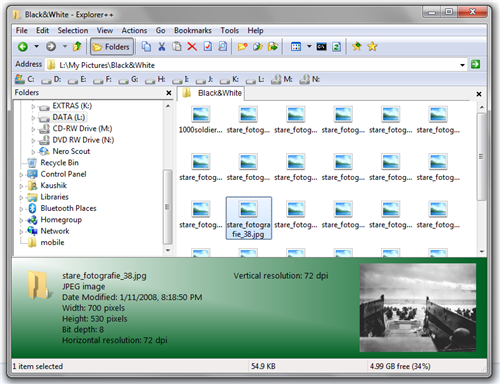Open the View menu
The height and width of the screenshot is (384, 500).
(x=105, y=30)
